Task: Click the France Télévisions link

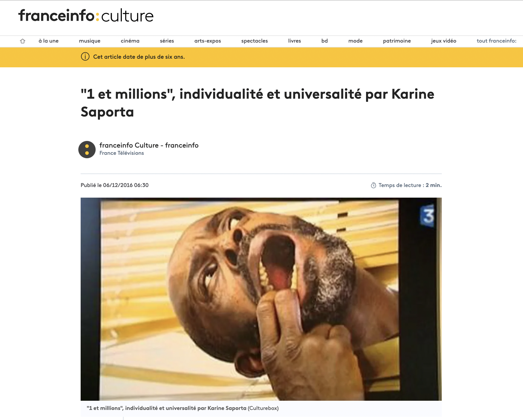Action: (x=122, y=153)
